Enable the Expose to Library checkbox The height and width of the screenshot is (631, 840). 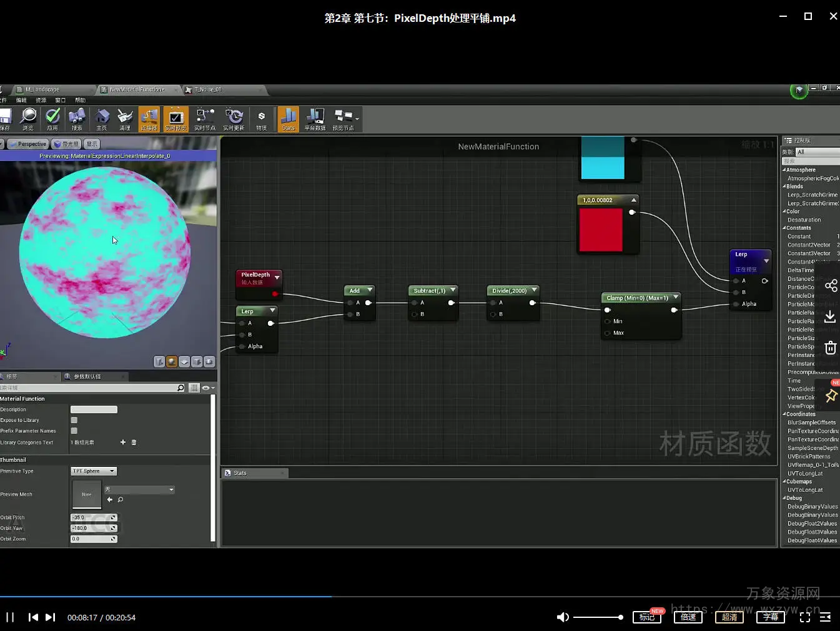coord(74,420)
